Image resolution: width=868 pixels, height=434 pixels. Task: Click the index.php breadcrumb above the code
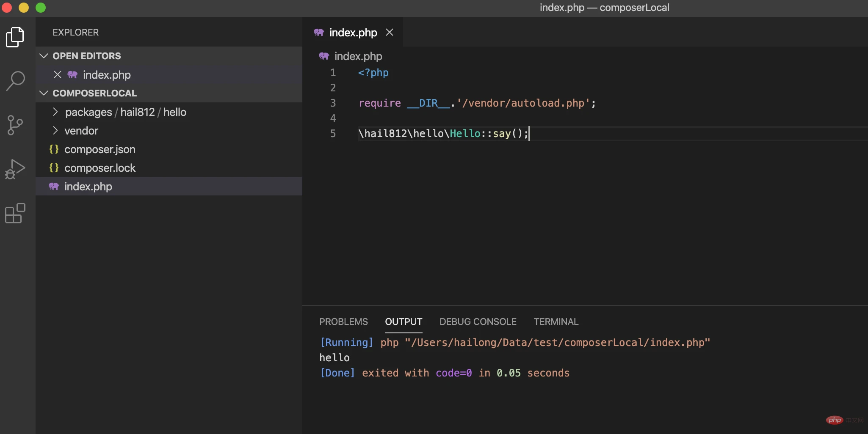tap(358, 56)
